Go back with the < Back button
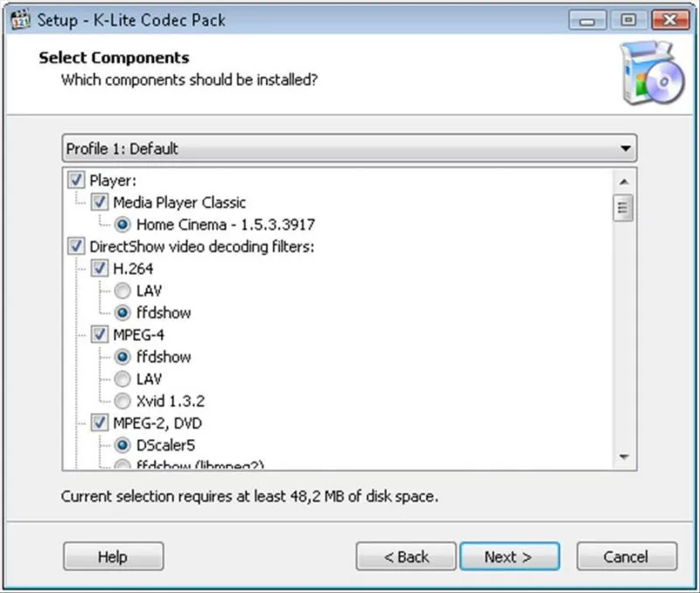The image size is (700, 593). (406, 556)
